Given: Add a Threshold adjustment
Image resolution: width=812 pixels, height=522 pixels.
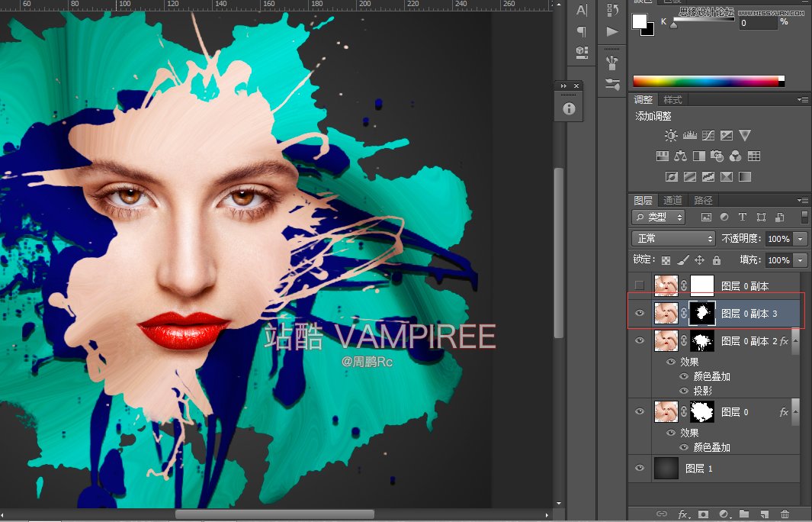Looking at the screenshot, I should point(708,177).
